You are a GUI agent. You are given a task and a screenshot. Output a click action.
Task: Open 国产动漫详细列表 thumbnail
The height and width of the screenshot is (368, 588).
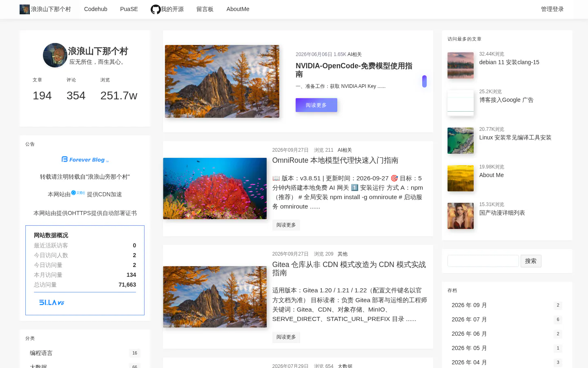(461, 216)
